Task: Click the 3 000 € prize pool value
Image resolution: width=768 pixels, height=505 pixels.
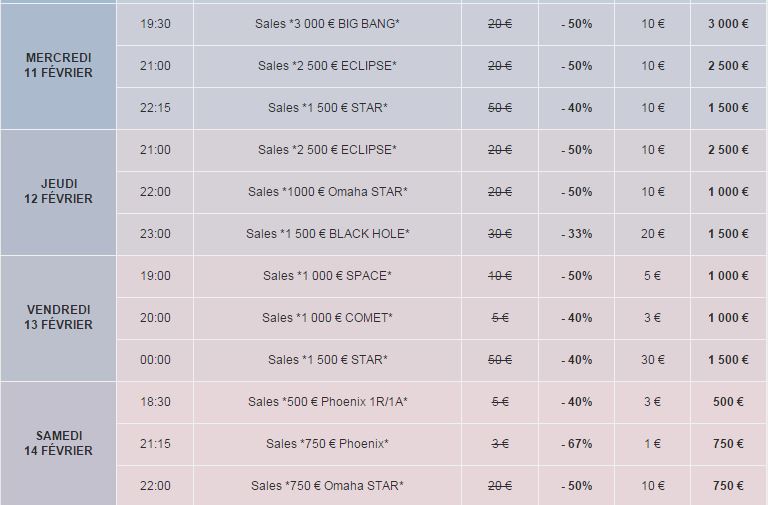Action: [728, 24]
